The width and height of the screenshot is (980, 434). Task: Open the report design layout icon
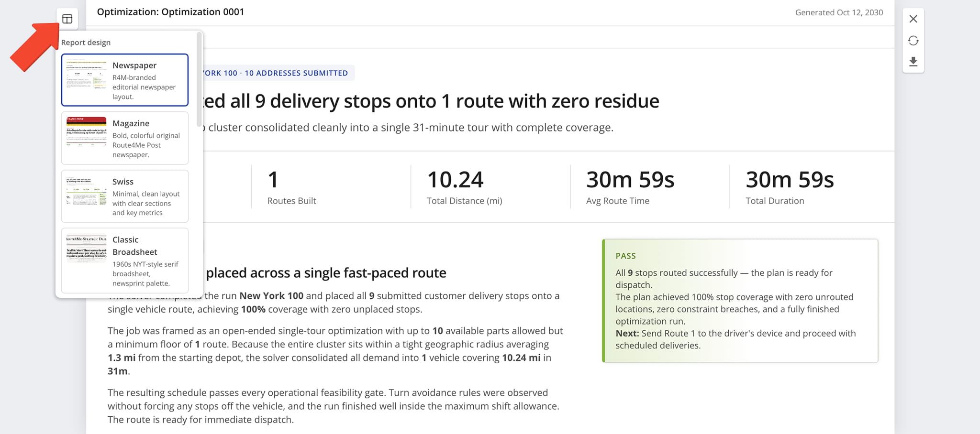(x=67, y=19)
